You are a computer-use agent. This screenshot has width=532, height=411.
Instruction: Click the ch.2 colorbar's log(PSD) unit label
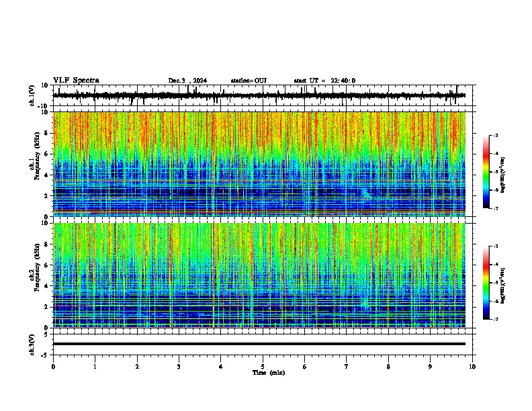[502, 285]
